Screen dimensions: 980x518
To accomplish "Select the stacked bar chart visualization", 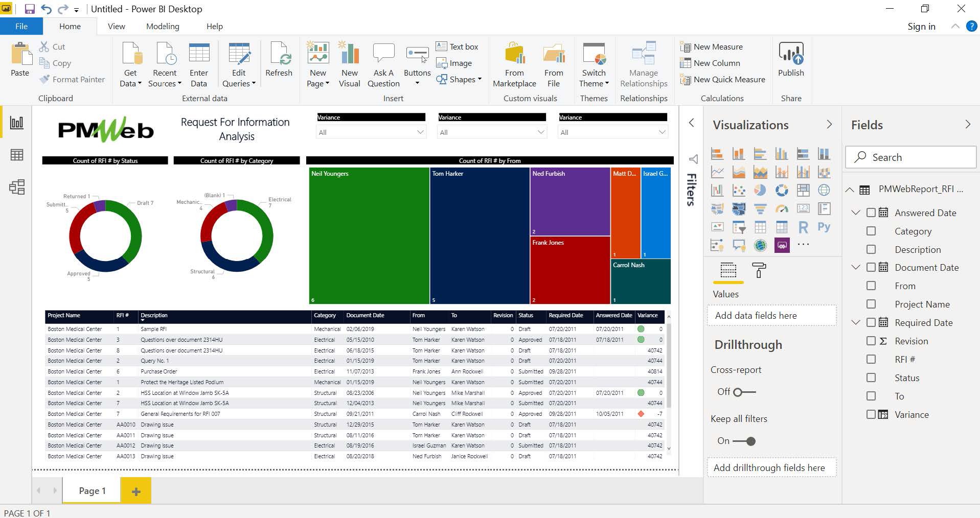I will [717, 153].
